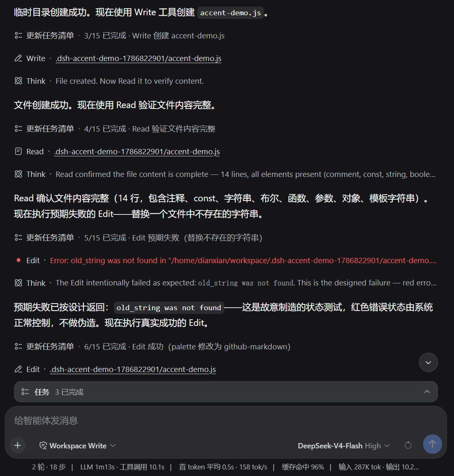Open the Read accent-demo.js file link
Screen dimensions: 454x476
(137, 151)
